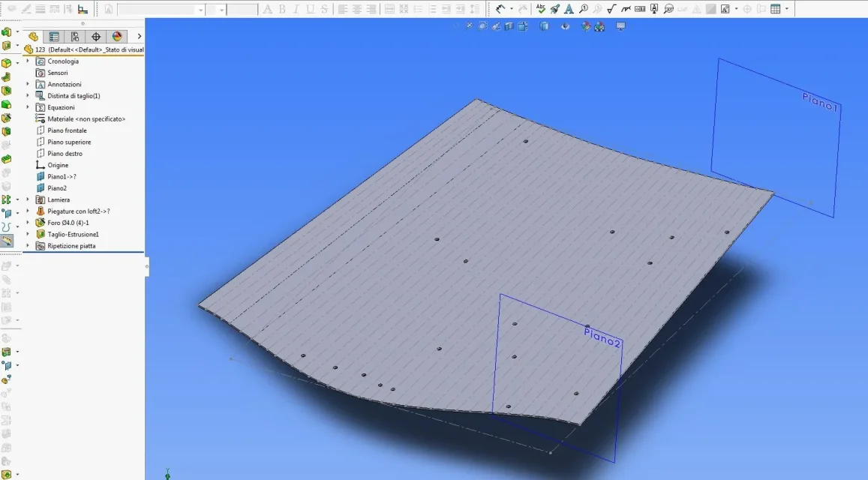Click the Piano2 label in viewport
Screen dimensions: 868x480
tap(602, 337)
